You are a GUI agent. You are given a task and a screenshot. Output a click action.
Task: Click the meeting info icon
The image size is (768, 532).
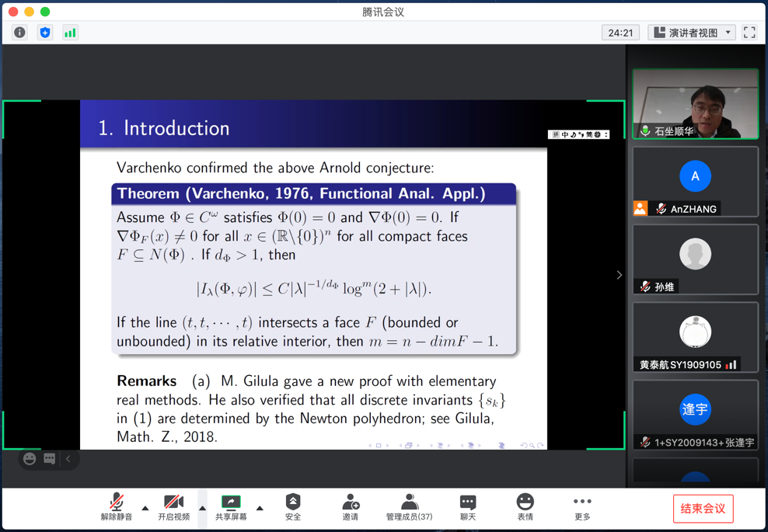coord(19,33)
